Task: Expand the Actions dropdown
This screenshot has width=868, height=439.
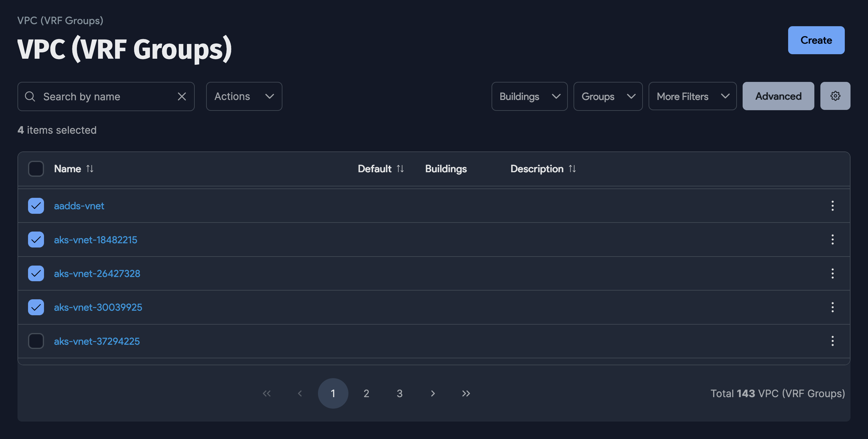Action: pos(244,96)
